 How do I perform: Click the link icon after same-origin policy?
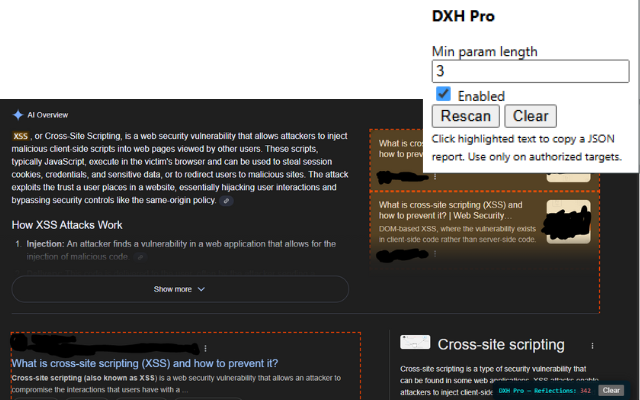(x=226, y=201)
